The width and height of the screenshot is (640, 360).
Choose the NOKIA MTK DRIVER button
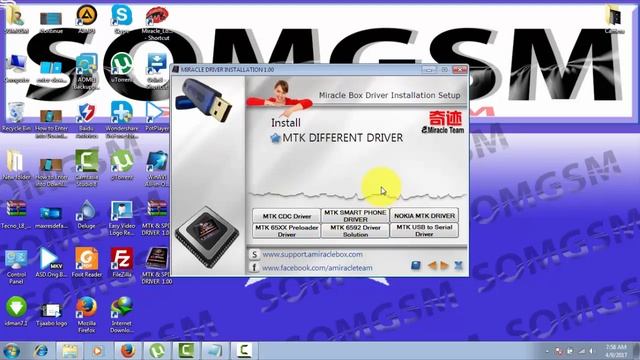click(424, 216)
